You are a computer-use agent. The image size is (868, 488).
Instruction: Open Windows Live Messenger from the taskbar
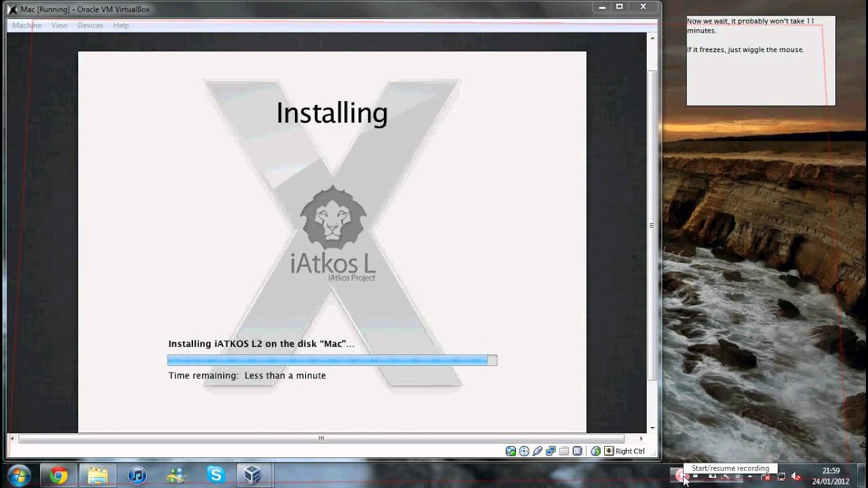[x=176, y=475]
